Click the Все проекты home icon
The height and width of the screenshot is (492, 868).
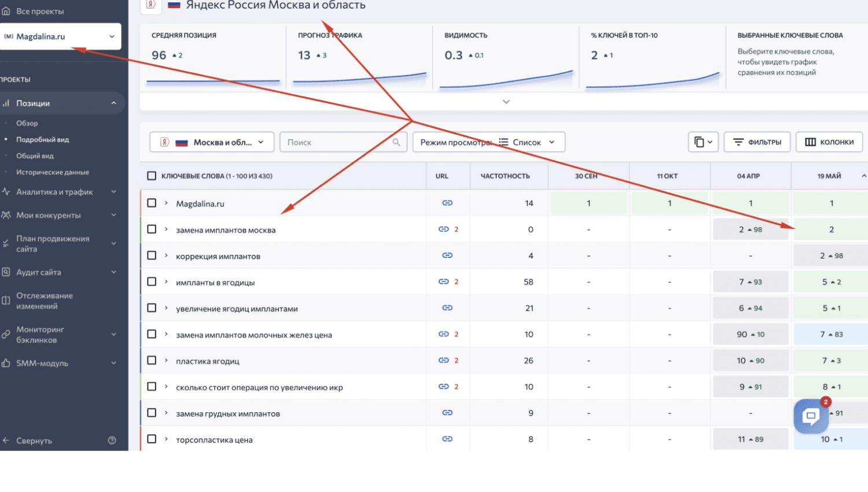point(6,11)
